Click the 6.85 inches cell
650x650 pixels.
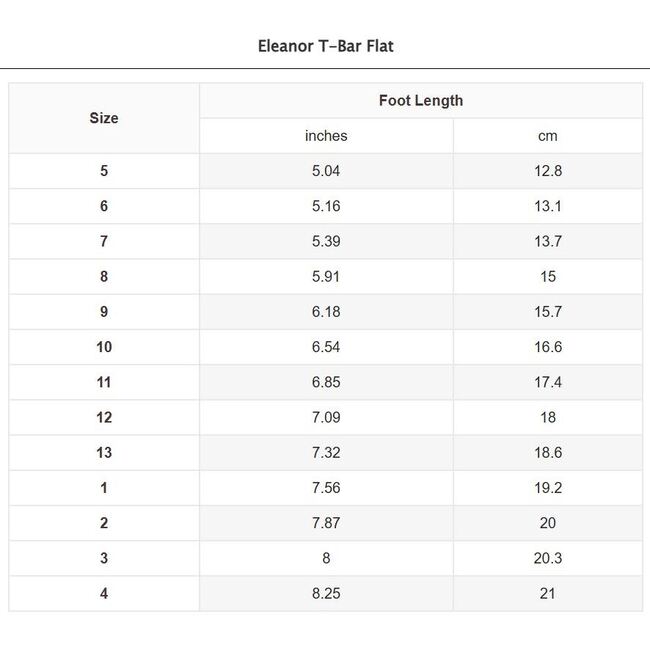326,382
